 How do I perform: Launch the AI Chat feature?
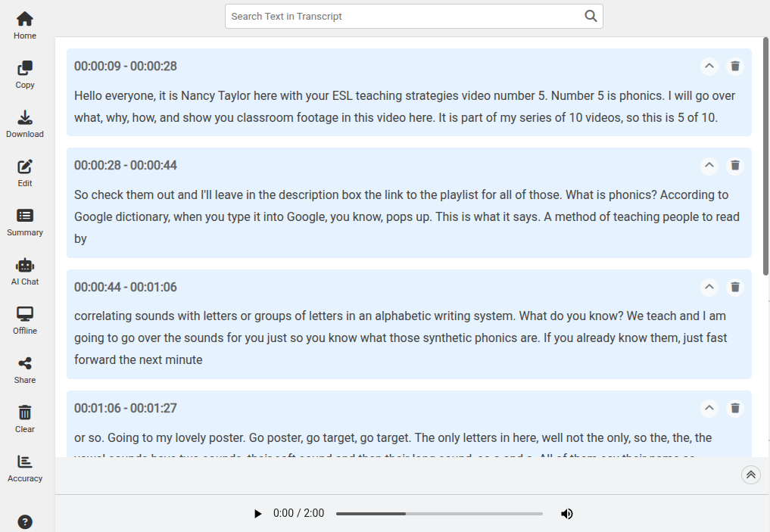coord(24,269)
